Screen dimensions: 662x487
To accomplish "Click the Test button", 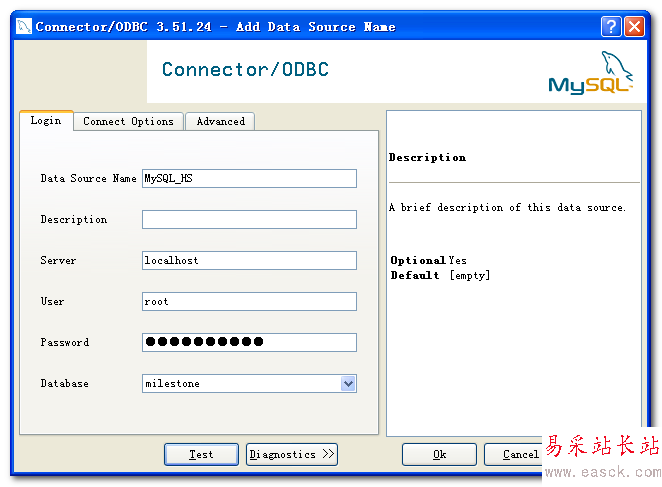I will pos(201,454).
